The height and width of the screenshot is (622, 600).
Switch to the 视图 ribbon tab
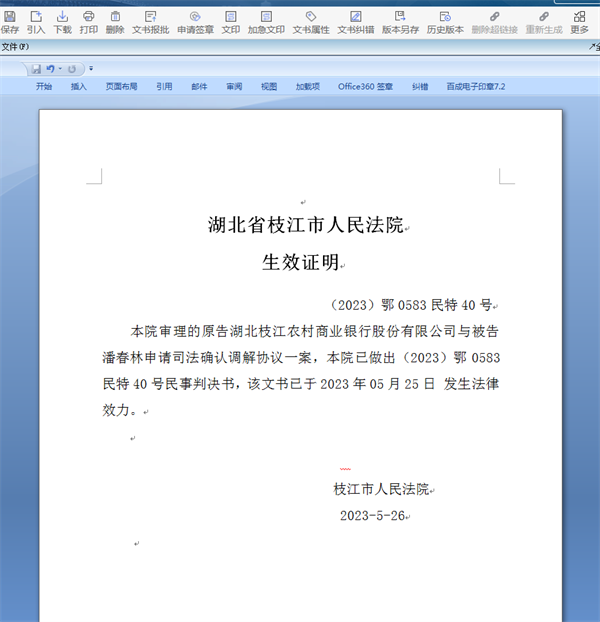[x=269, y=86]
